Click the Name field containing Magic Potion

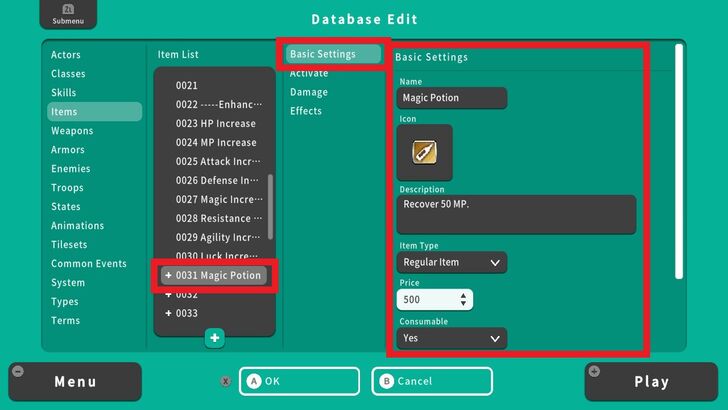point(451,98)
